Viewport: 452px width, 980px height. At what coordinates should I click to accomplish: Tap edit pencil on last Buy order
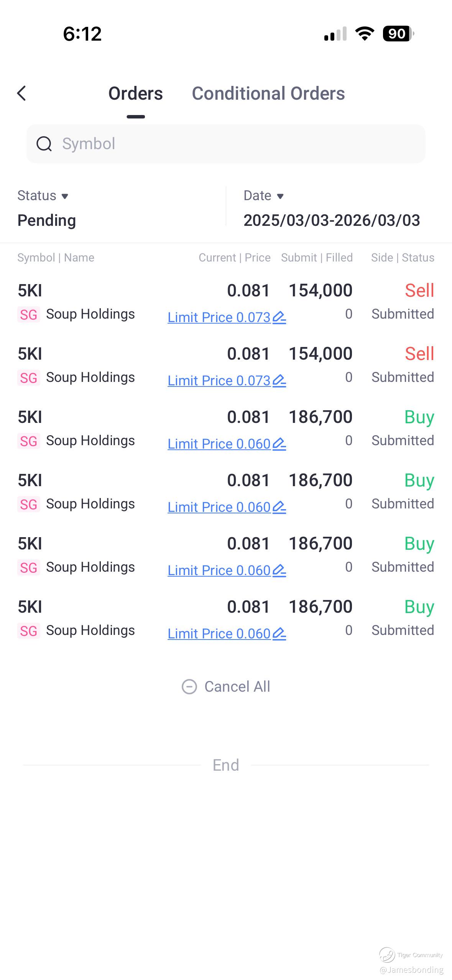coord(279,634)
